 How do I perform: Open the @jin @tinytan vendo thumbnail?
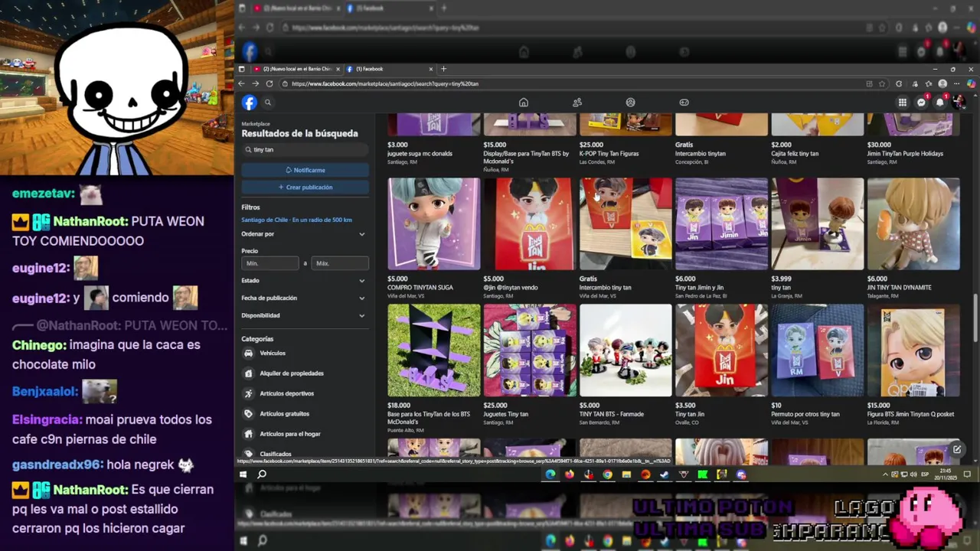(530, 223)
